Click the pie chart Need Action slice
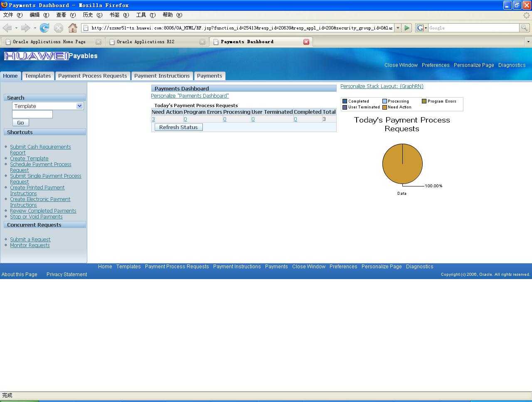The width and height of the screenshot is (532, 402). (402, 164)
